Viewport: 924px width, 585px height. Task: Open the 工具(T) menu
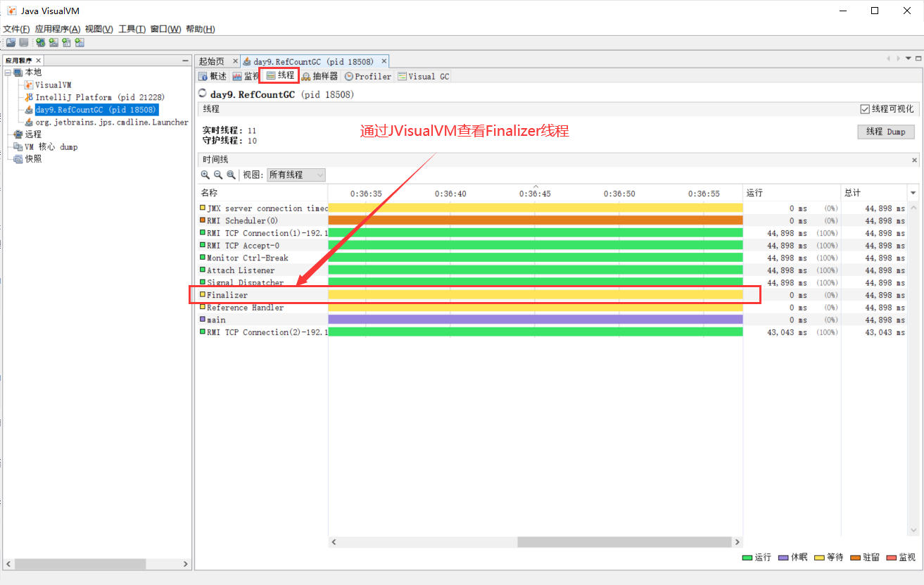[132, 29]
